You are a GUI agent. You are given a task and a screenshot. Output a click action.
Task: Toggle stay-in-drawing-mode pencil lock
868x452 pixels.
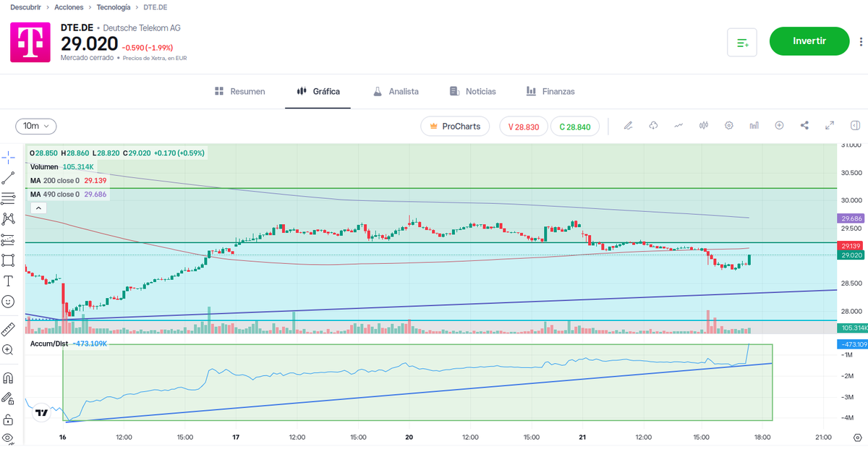[x=8, y=398]
